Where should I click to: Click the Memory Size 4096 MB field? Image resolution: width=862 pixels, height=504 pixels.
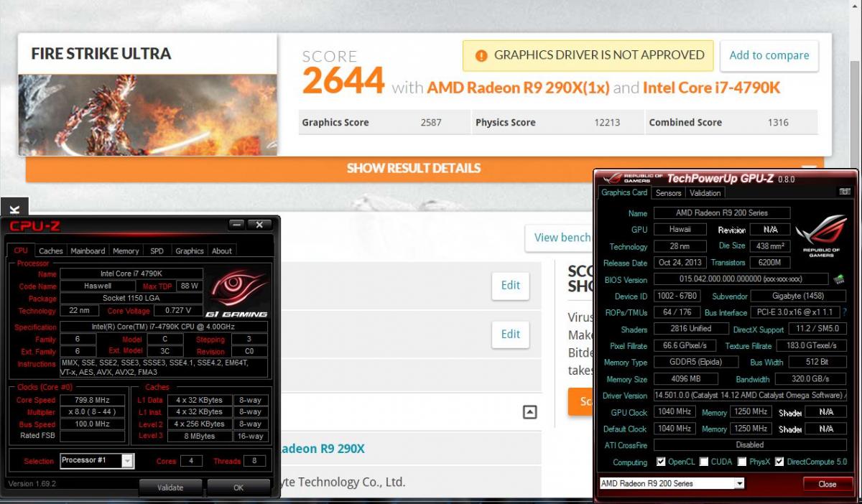(687, 379)
